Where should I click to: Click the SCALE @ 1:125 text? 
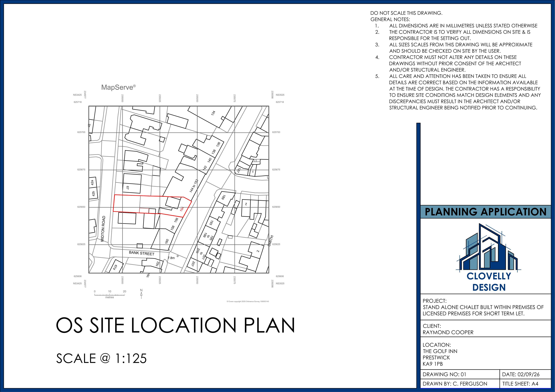click(101, 358)
